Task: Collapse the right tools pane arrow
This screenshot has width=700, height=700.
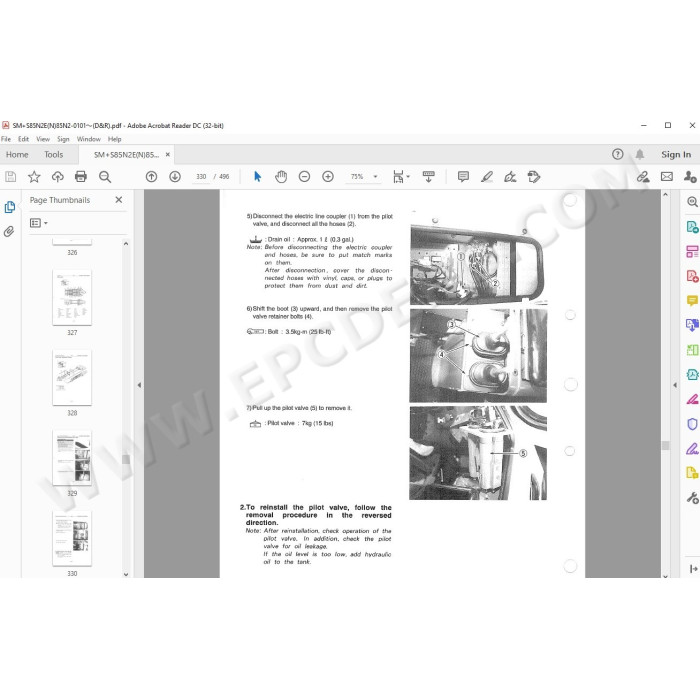Action: click(x=675, y=385)
